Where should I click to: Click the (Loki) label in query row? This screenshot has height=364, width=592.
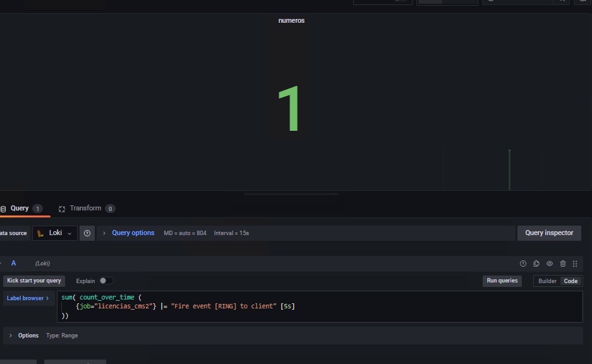pos(43,263)
